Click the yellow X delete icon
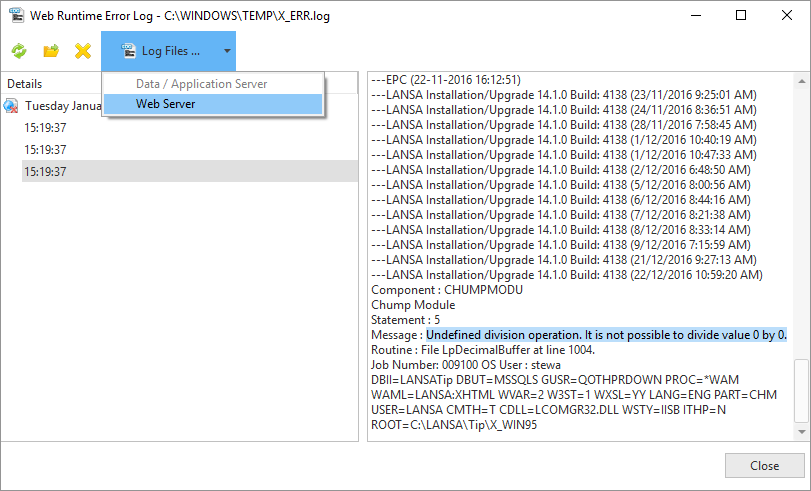This screenshot has width=811, height=491. pyautogui.click(x=83, y=50)
